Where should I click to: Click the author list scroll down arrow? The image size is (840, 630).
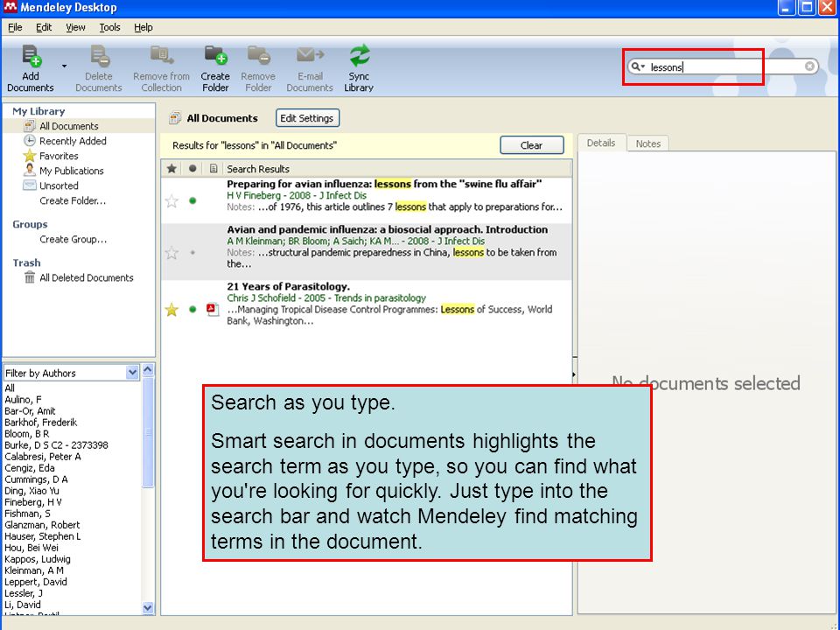[x=149, y=607]
